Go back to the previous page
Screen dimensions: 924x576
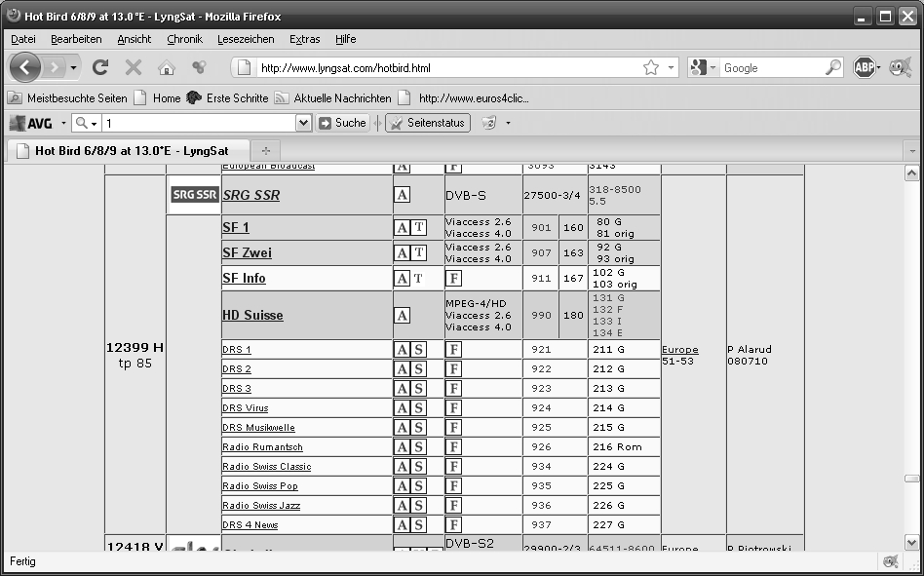24,67
